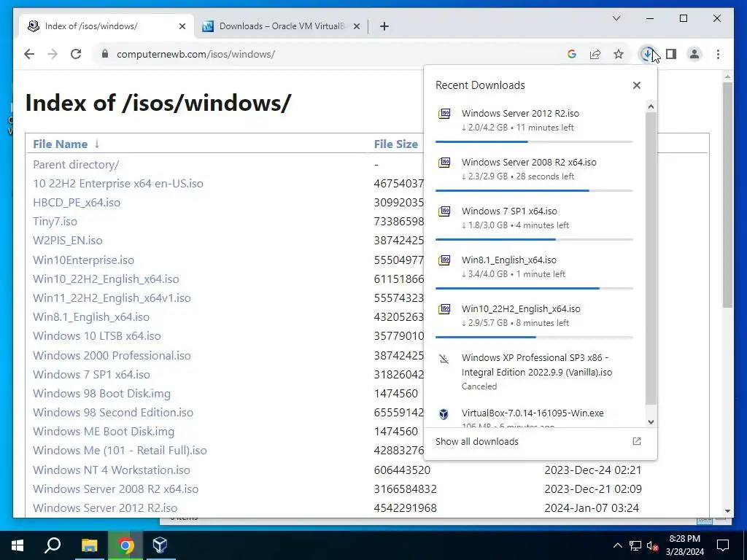
Task: Open HBCD_PE_x64.iso link
Action: point(76,203)
